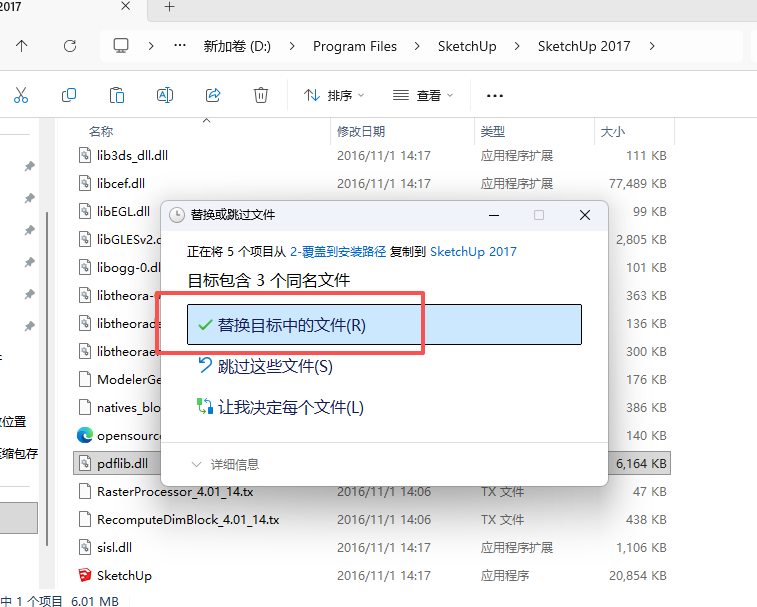
Task: Sort by 大小 column header
Action: (x=613, y=131)
